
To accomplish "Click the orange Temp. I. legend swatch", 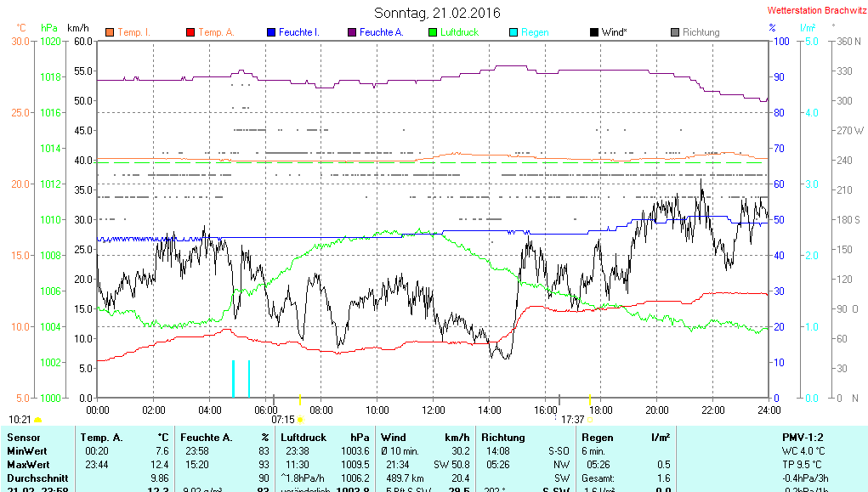I will 109,32.
